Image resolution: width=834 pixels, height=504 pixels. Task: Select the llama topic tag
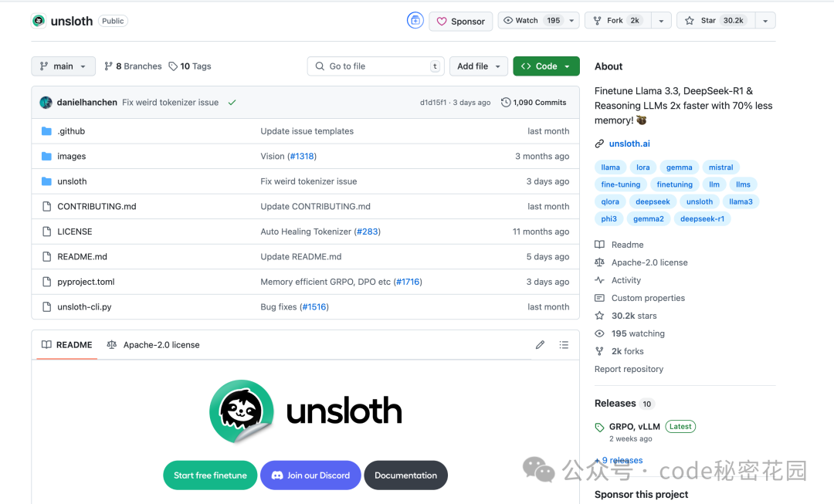click(x=611, y=167)
